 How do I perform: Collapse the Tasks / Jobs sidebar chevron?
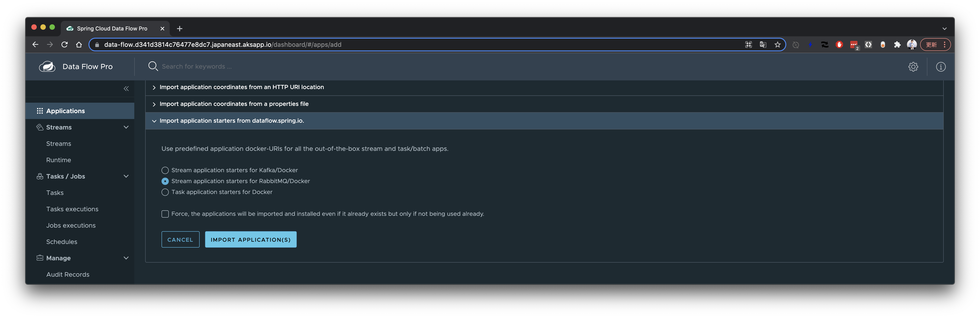(126, 176)
